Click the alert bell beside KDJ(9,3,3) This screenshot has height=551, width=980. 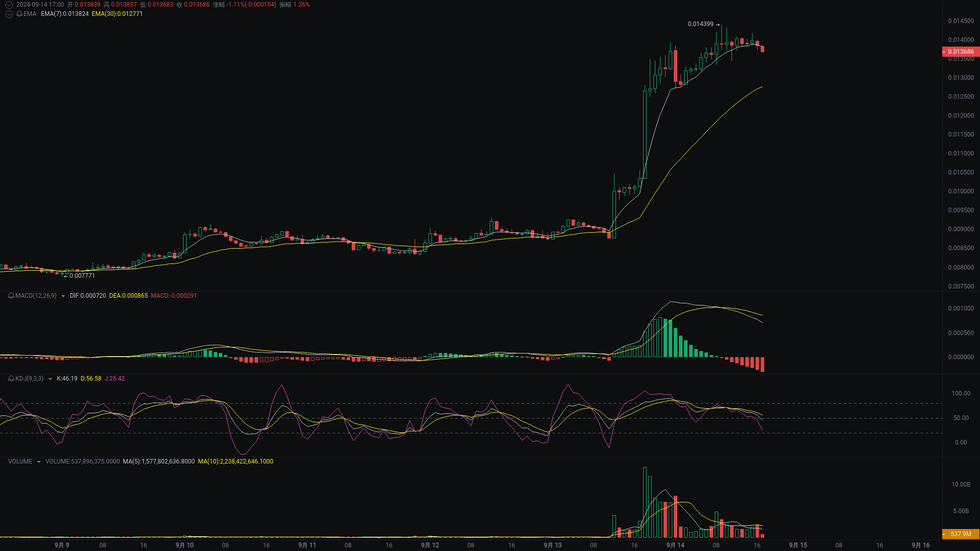[10, 379]
